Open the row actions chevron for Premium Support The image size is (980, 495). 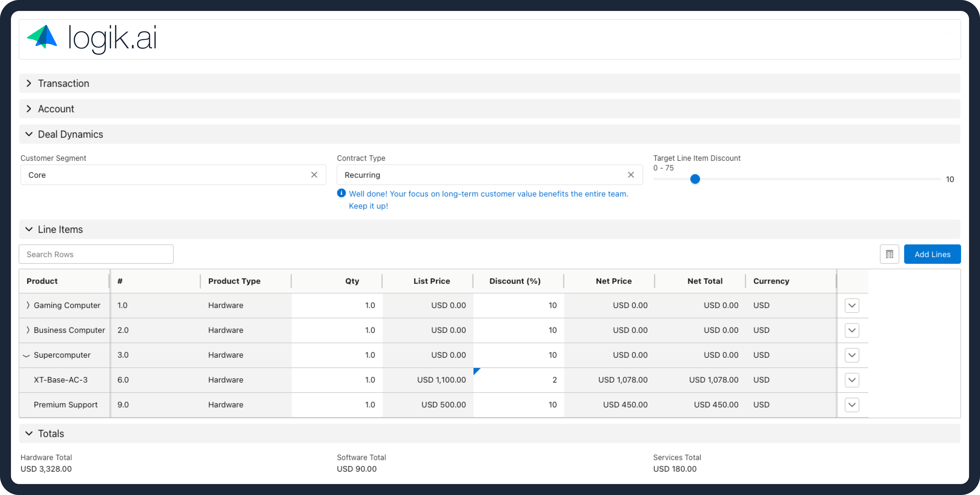point(852,404)
